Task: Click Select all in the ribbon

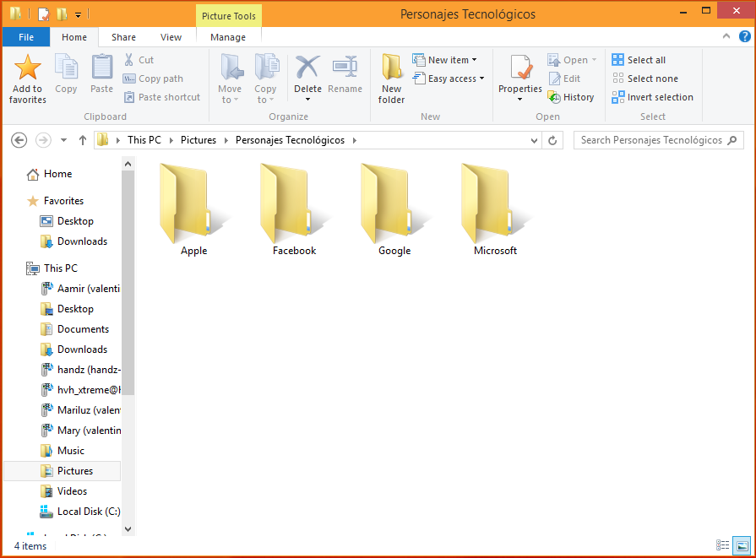Action: [x=639, y=60]
